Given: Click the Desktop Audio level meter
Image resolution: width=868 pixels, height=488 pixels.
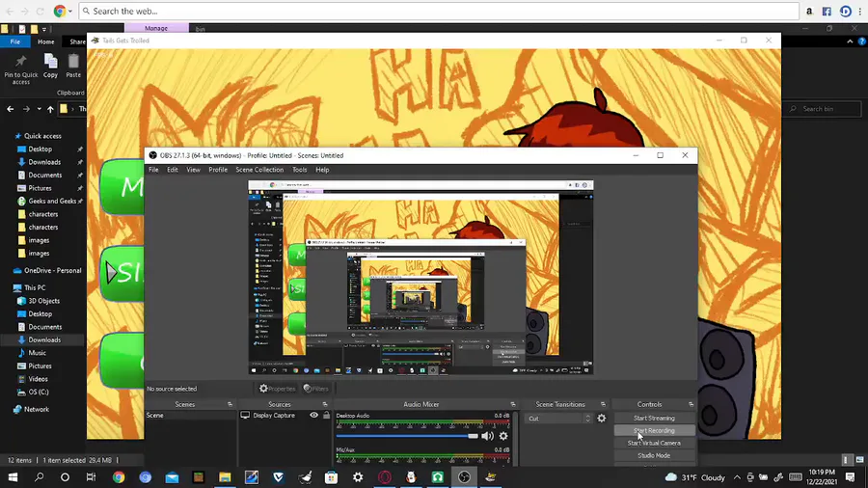Looking at the screenshot, I should coord(423,422).
